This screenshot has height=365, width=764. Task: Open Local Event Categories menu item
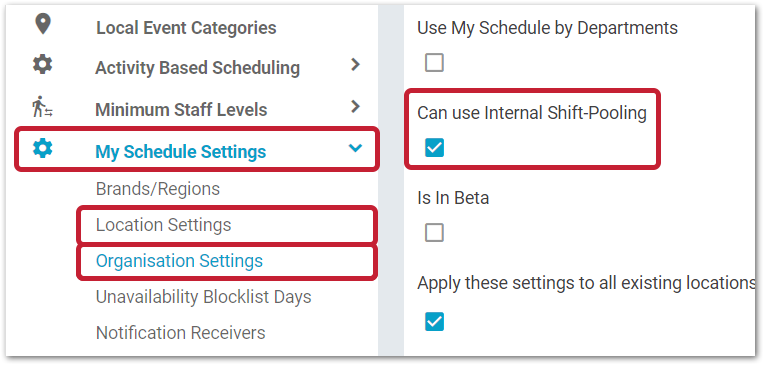pos(186,28)
